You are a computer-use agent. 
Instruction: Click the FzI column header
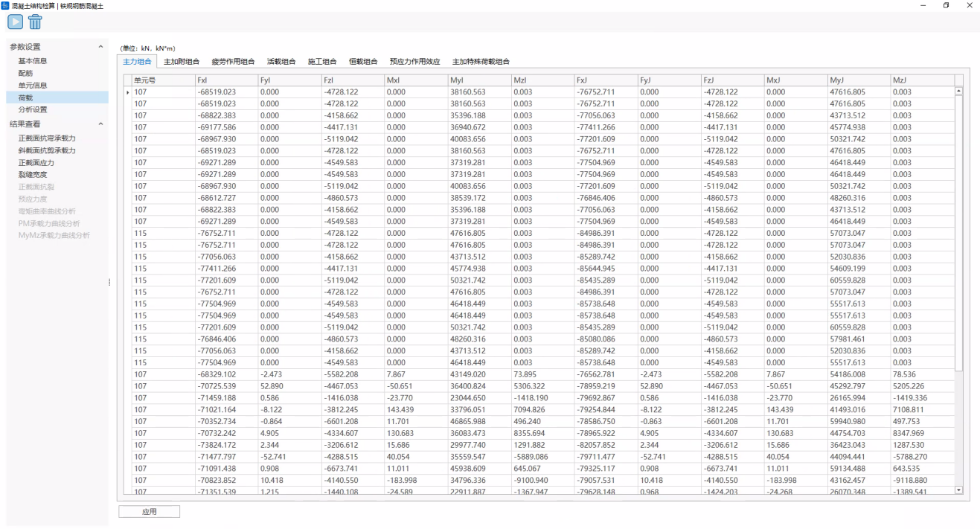click(x=353, y=80)
